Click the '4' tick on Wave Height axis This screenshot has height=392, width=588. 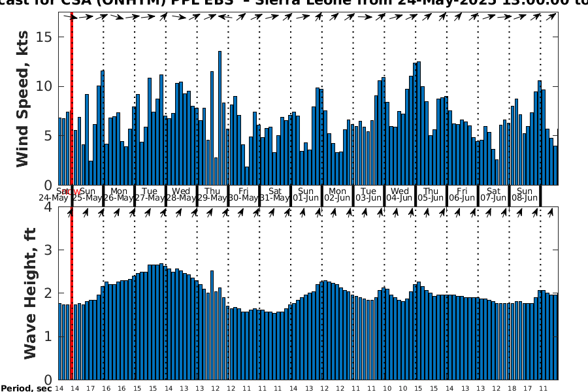coord(48,206)
